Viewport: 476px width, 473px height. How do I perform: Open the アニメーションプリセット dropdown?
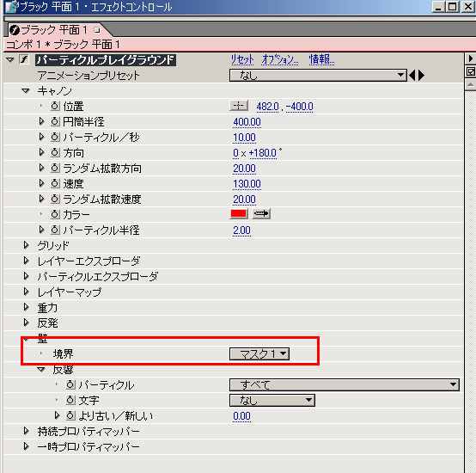coord(318,75)
